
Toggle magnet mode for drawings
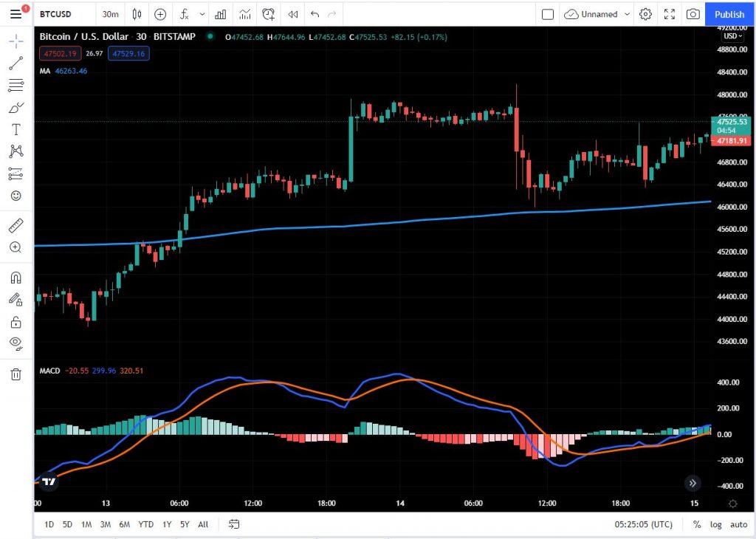(16, 278)
